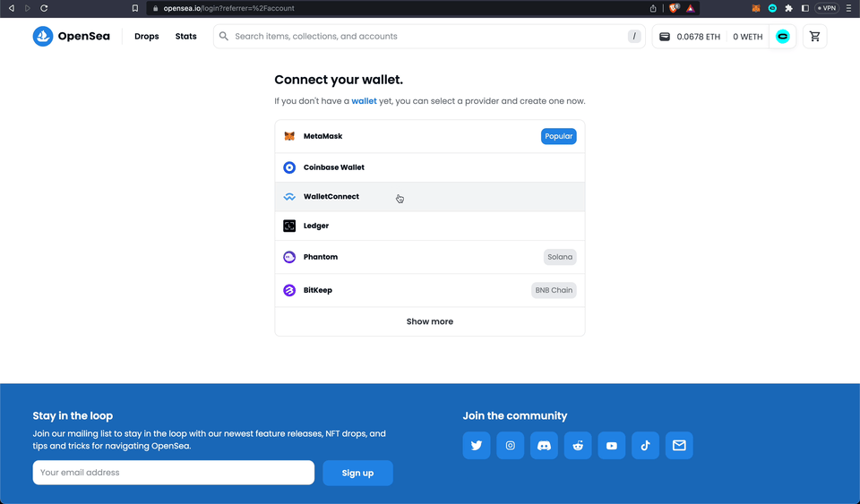Go back with browser back arrow
The height and width of the screenshot is (504, 860).
(11, 8)
